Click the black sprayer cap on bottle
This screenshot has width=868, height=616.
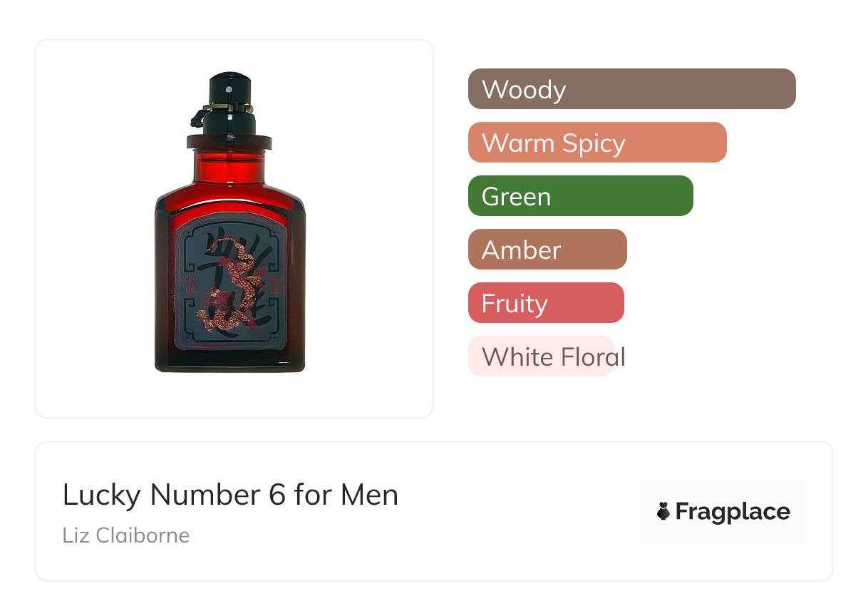pyautogui.click(x=229, y=103)
